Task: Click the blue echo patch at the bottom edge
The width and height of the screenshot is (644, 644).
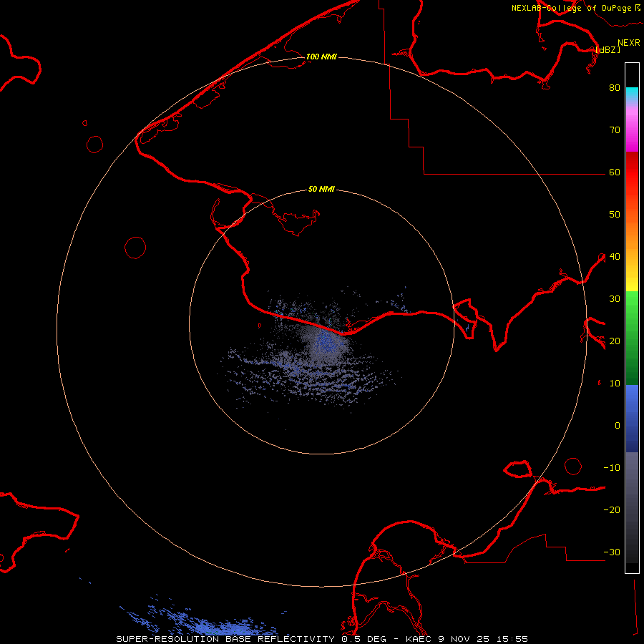Action: 230,628
